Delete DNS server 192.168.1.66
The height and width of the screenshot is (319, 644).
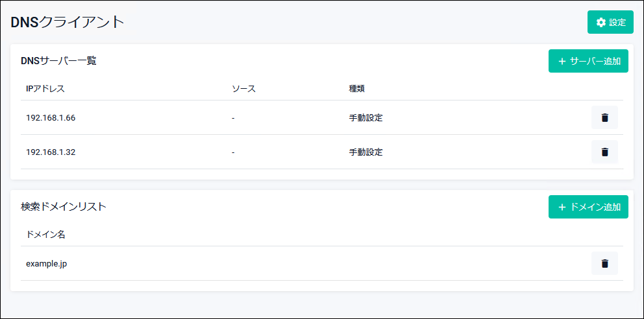604,117
